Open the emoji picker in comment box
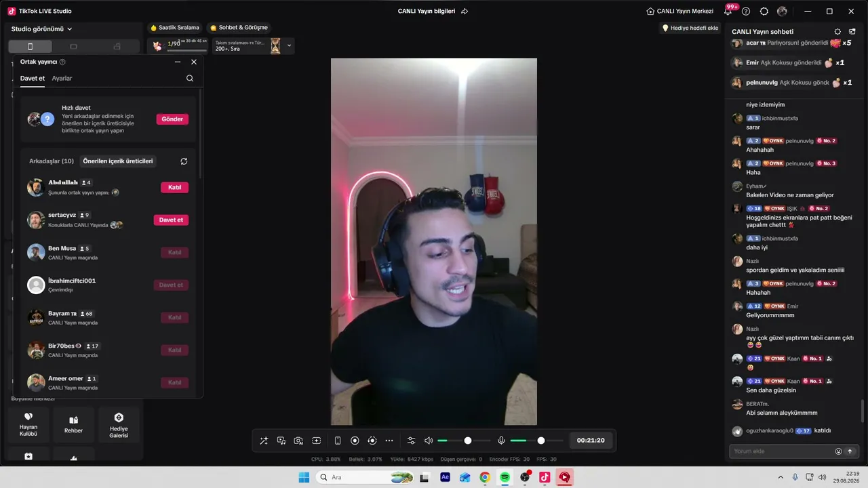 [x=838, y=451]
